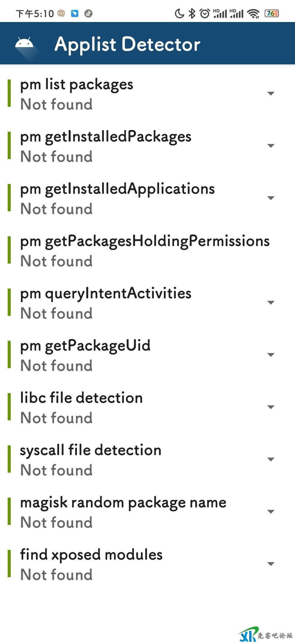Tap the Bluetooth status icon

coord(192,13)
